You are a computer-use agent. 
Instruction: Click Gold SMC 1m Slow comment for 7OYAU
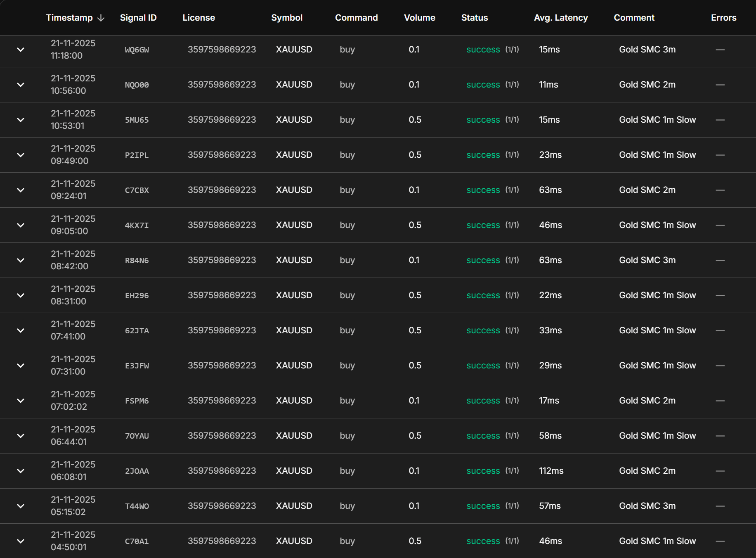coord(657,436)
